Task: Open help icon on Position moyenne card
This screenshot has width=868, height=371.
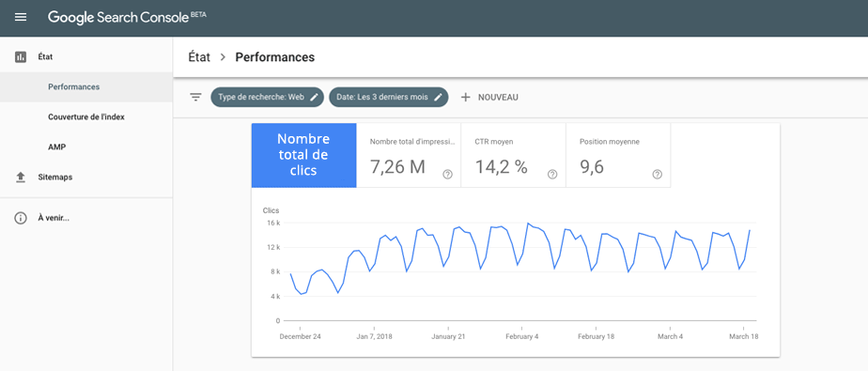Action: point(657,175)
